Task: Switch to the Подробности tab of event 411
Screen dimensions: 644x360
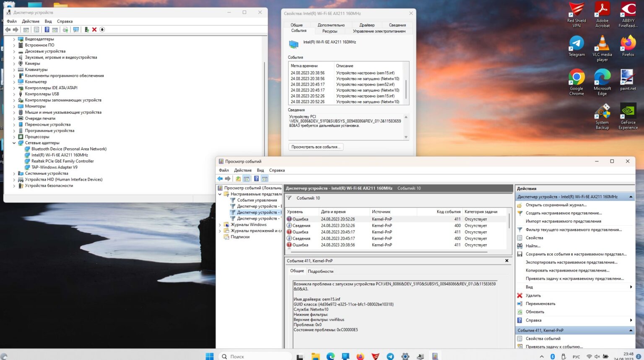Action: pos(320,271)
